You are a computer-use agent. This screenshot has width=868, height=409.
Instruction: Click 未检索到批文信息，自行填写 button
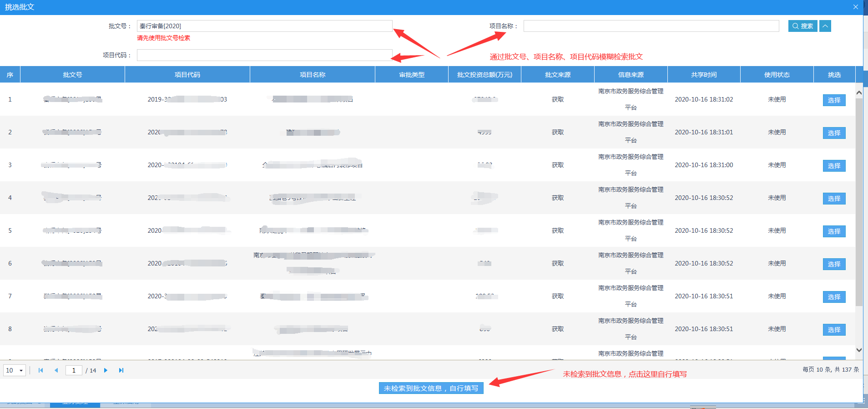tap(431, 388)
